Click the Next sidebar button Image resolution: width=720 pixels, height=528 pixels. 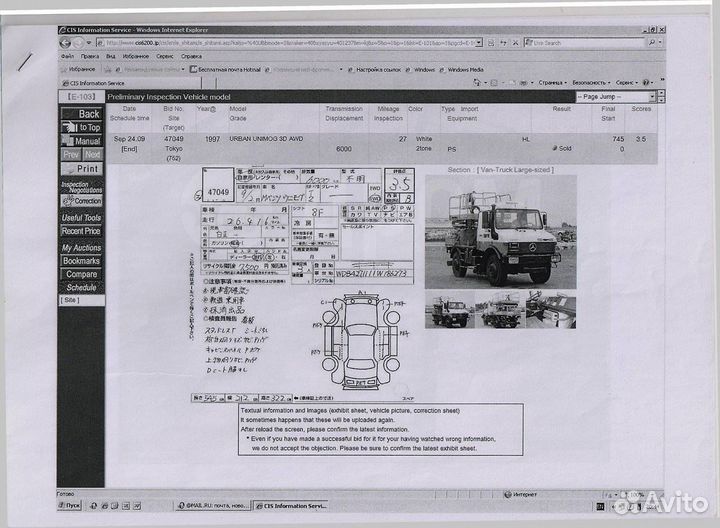(x=92, y=154)
